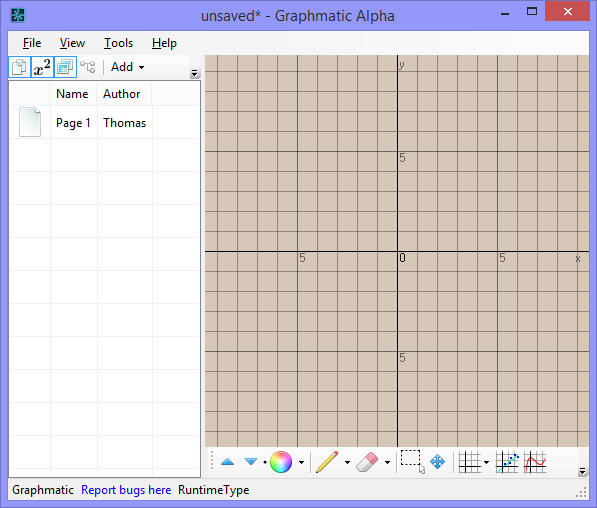Click the blue down arrow icon

(x=251, y=462)
